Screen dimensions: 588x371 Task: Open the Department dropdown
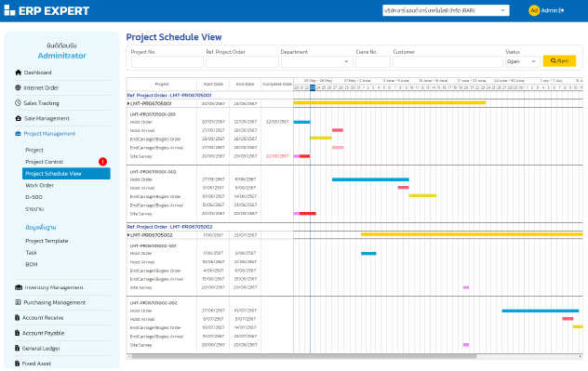pyautogui.click(x=316, y=61)
